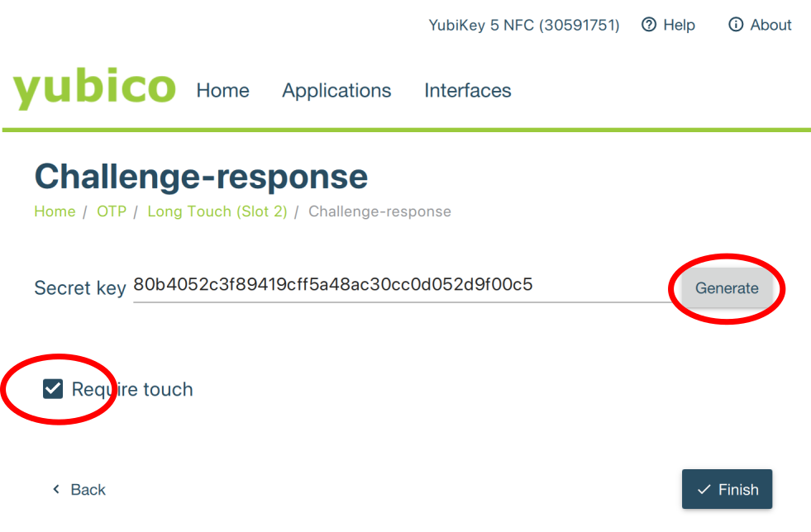Click the checkmark icon on Finish
Image resolution: width=811 pixels, height=532 pixels.
pyautogui.click(x=704, y=490)
